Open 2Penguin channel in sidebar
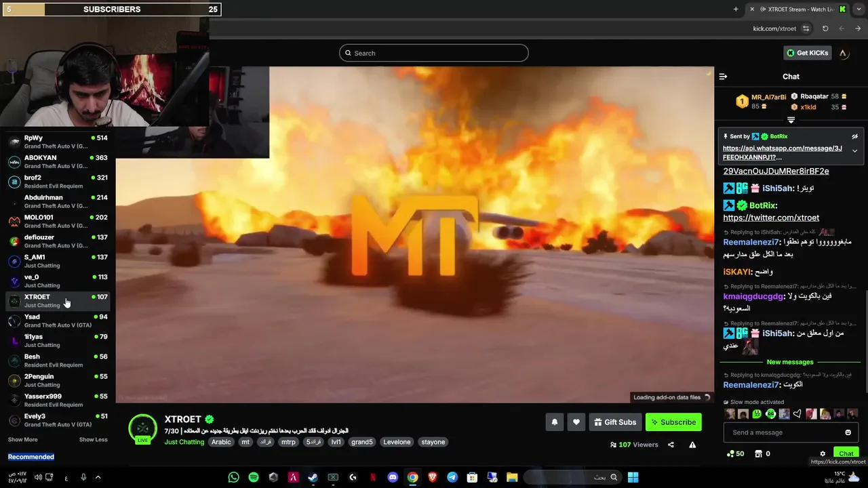Viewport: 868px width, 488px height. [58, 380]
